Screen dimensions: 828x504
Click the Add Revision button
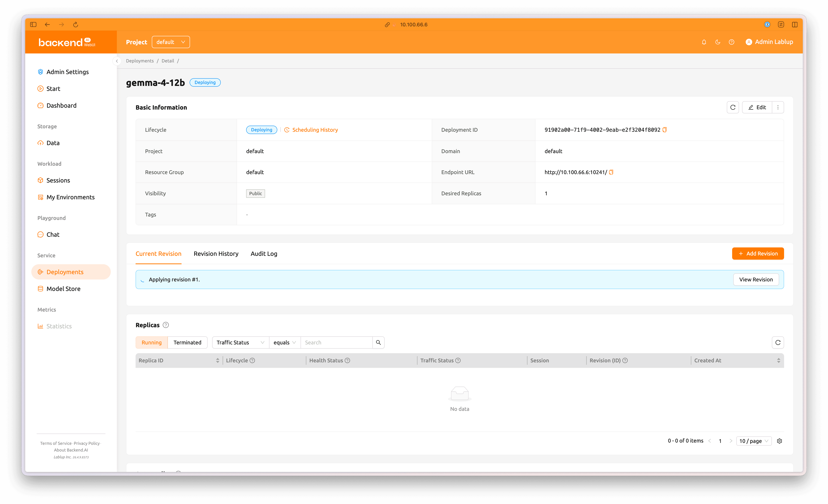758,254
